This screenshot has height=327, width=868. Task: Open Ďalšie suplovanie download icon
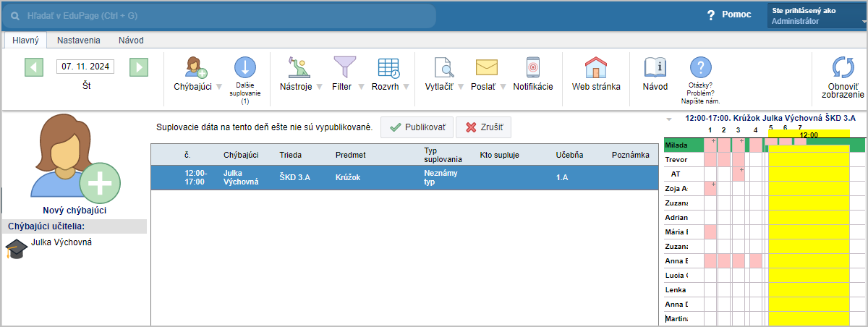244,67
